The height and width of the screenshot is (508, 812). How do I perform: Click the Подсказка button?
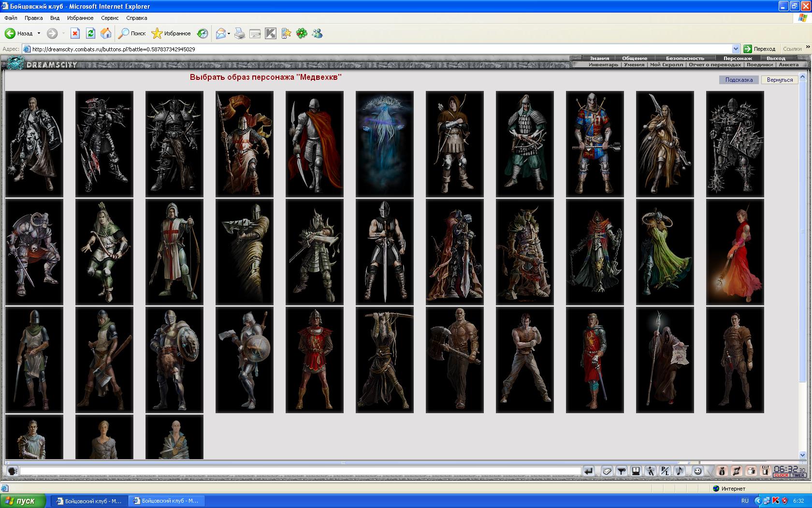[x=739, y=80]
